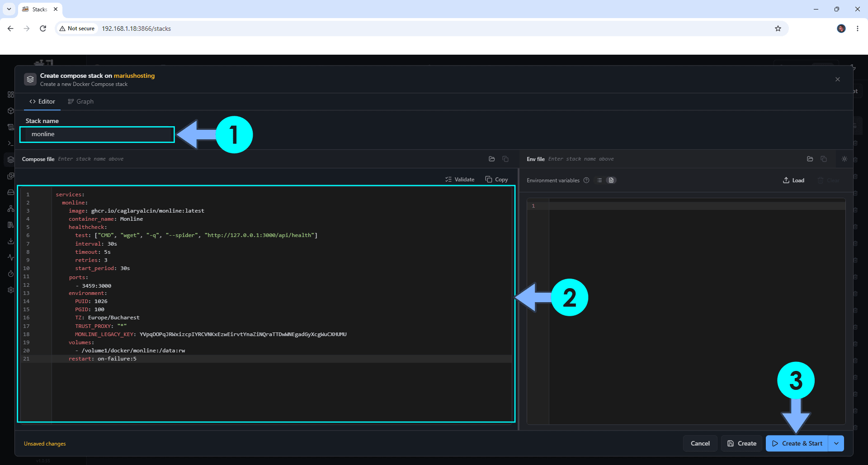The height and width of the screenshot is (465, 868).
Task: Open the settings gear icon in sidebar
Action: tap(11, 290)
